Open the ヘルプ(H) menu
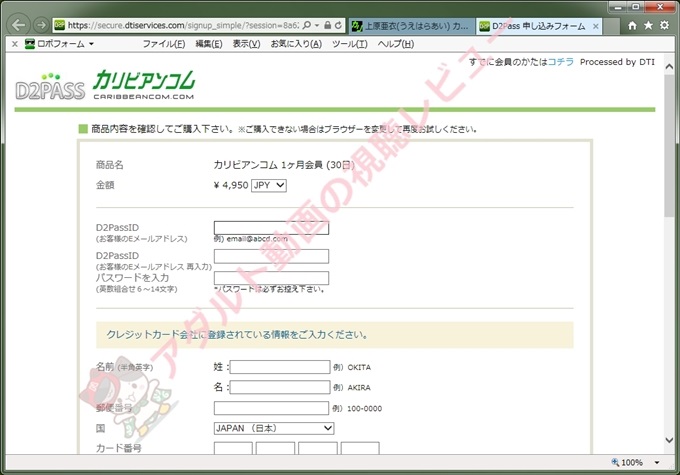 pos(396,44)
